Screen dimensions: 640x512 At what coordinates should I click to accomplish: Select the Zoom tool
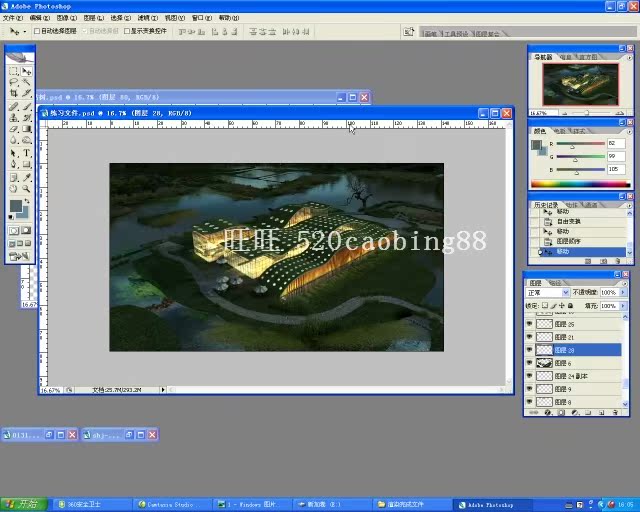pos(27,189)
